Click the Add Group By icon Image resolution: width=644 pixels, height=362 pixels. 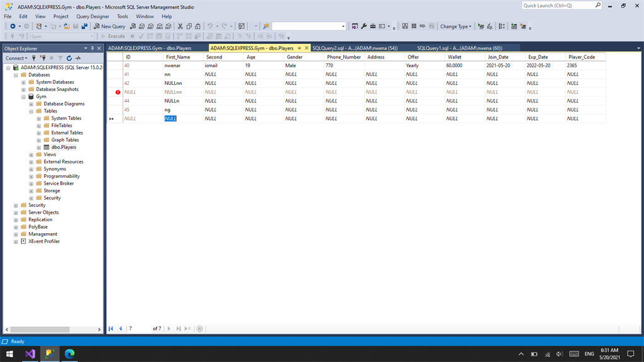[502, 26]
